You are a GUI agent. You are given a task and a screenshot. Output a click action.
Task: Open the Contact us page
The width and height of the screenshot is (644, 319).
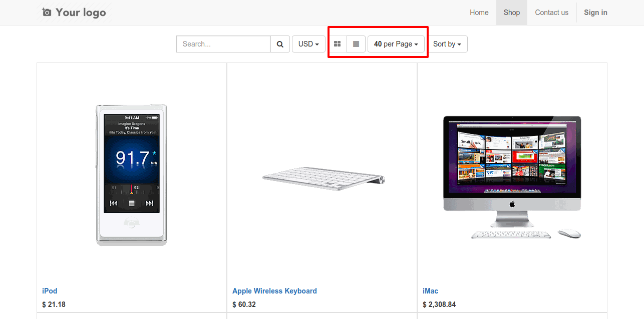551,12
